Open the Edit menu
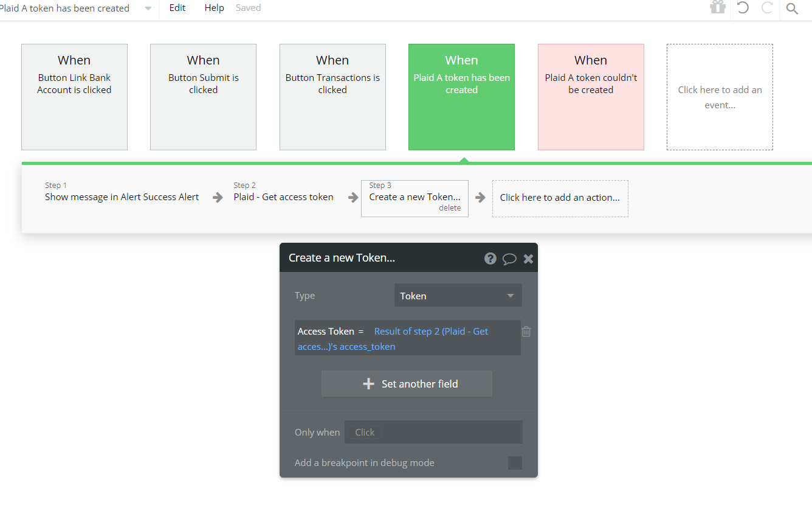Viewport: 812px width, 508px height. [x=177, y=8]
